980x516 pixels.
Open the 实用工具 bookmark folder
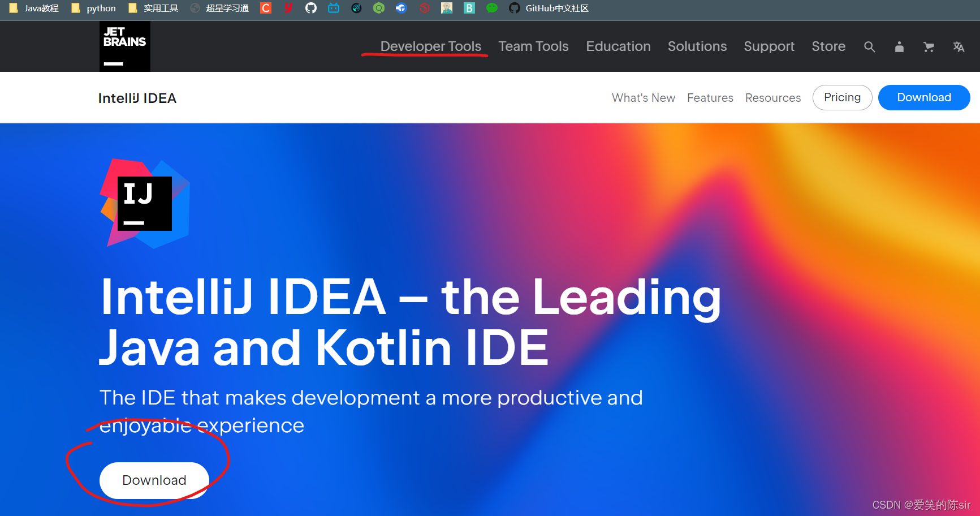(x=153, y=8)
